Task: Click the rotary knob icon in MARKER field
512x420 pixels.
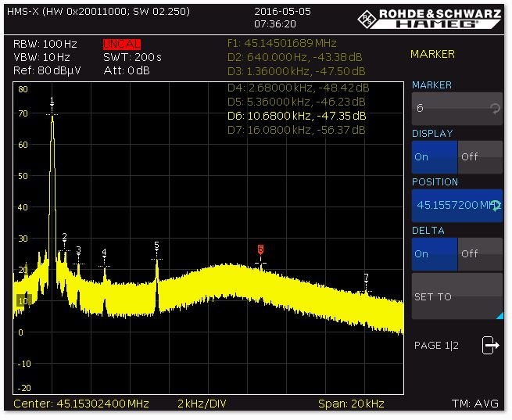Action: point(496,109)
